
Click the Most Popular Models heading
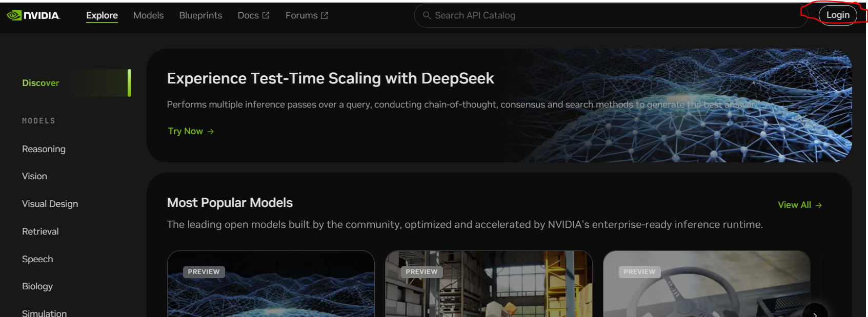[x=230, y=203]
